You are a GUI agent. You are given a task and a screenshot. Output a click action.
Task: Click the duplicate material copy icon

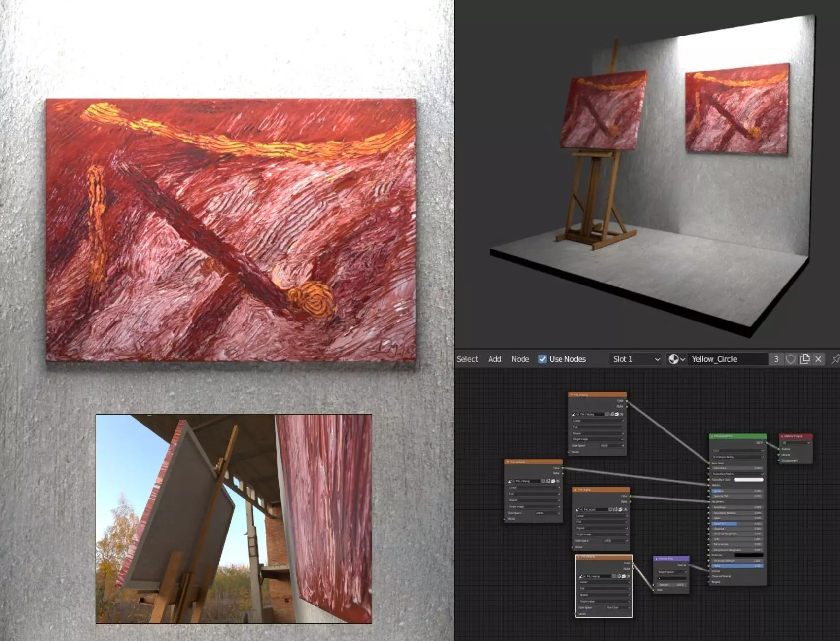[x=805, y=359]
